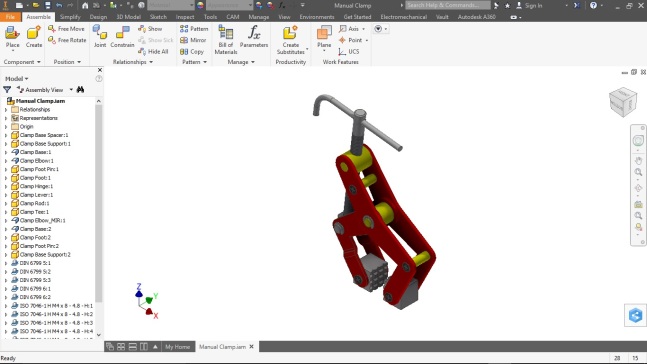Click the Copy components tool
This screenshot has height=364, width=647.
click(x=192, y=52)
